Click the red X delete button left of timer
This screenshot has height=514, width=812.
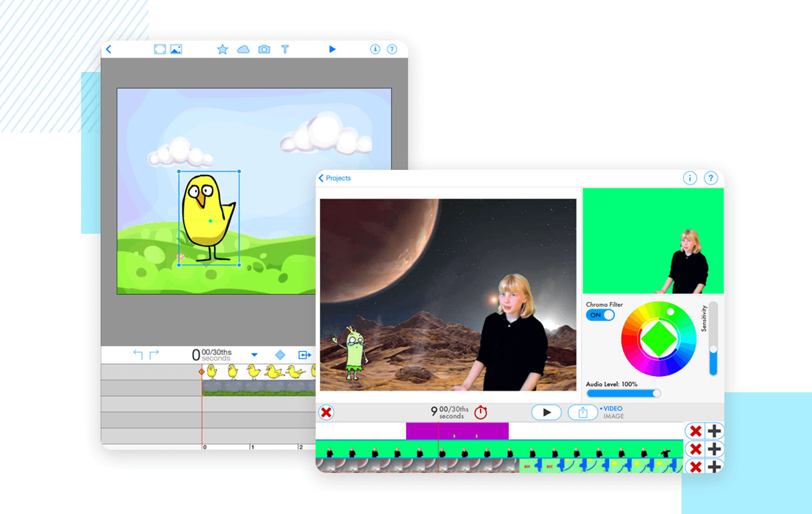pyautogui.click(x=326, y=413)
